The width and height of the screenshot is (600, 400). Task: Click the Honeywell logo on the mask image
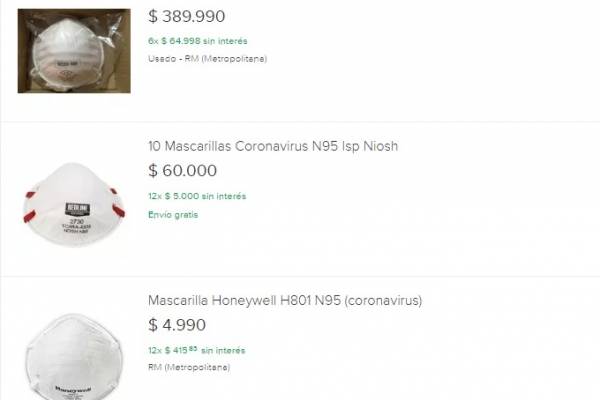tap(73, 390)
